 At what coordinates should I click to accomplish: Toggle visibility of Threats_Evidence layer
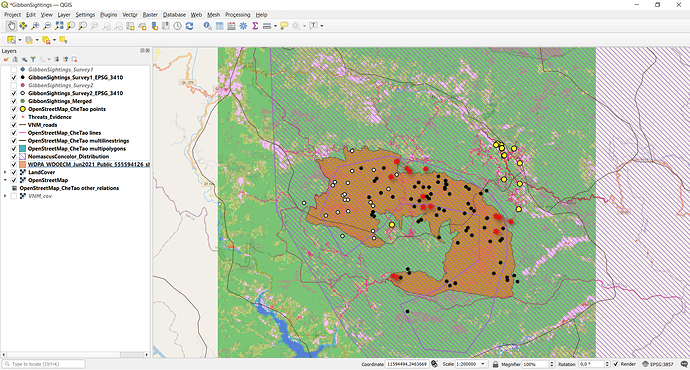[x=14, y=117]
